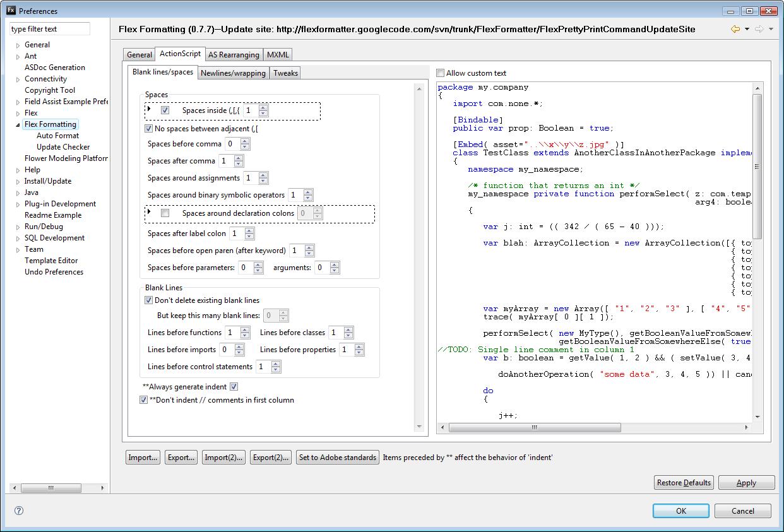
Task: Expand the Install/Update tree node
Action: coord(18,182)
